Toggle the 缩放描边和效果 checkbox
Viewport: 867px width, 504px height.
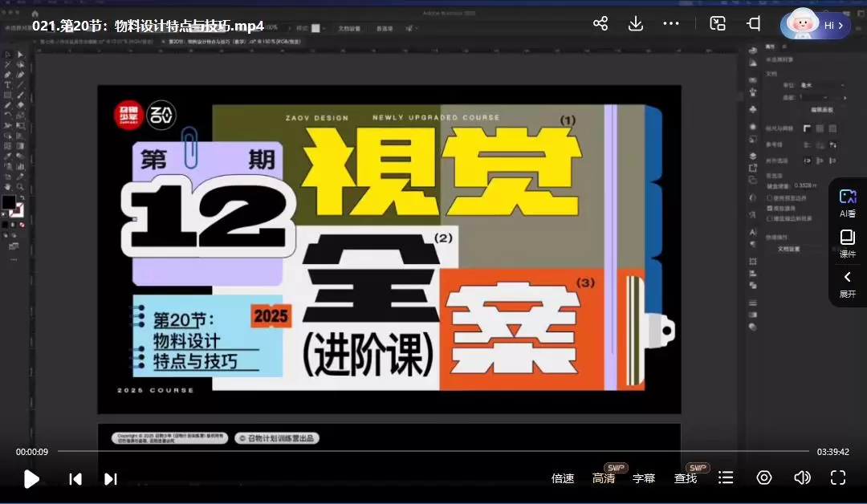pos(770,218)
